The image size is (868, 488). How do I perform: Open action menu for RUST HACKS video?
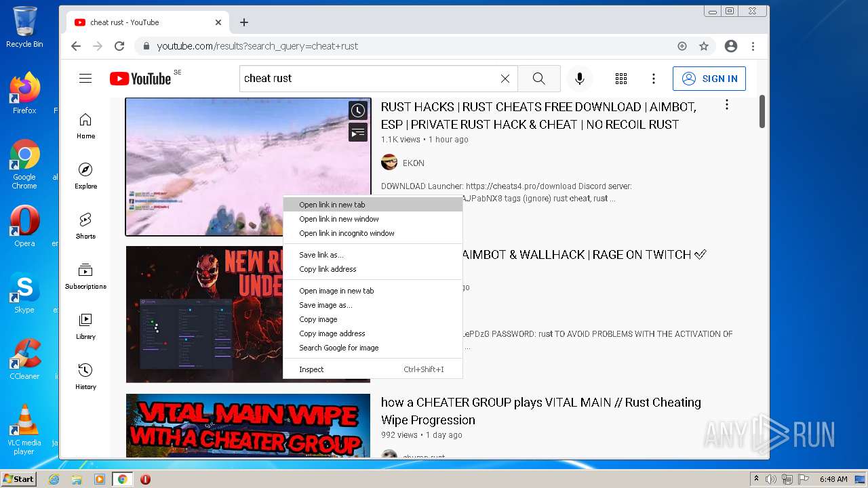727,105
